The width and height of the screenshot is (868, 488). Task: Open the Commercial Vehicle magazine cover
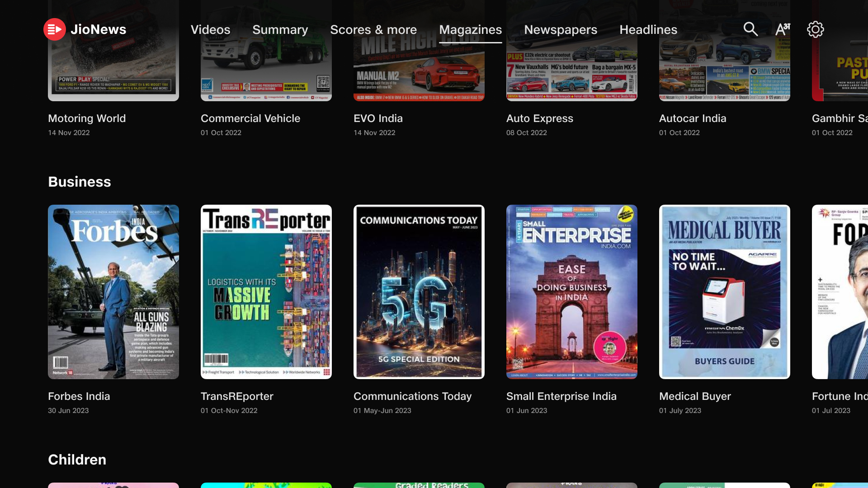[266, 51]
